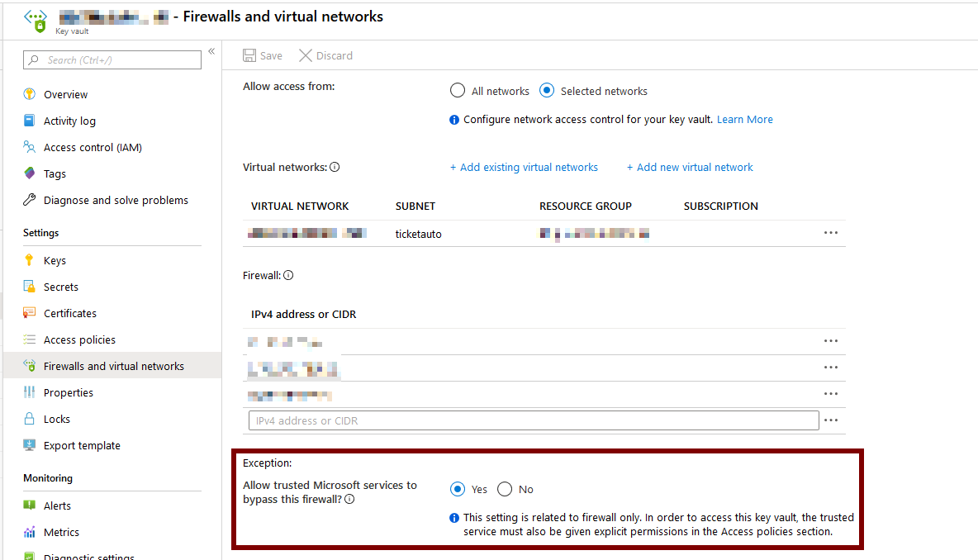The image size is (978, 560).
Task: Select the All networks radio button
Action: coord(458,91)
